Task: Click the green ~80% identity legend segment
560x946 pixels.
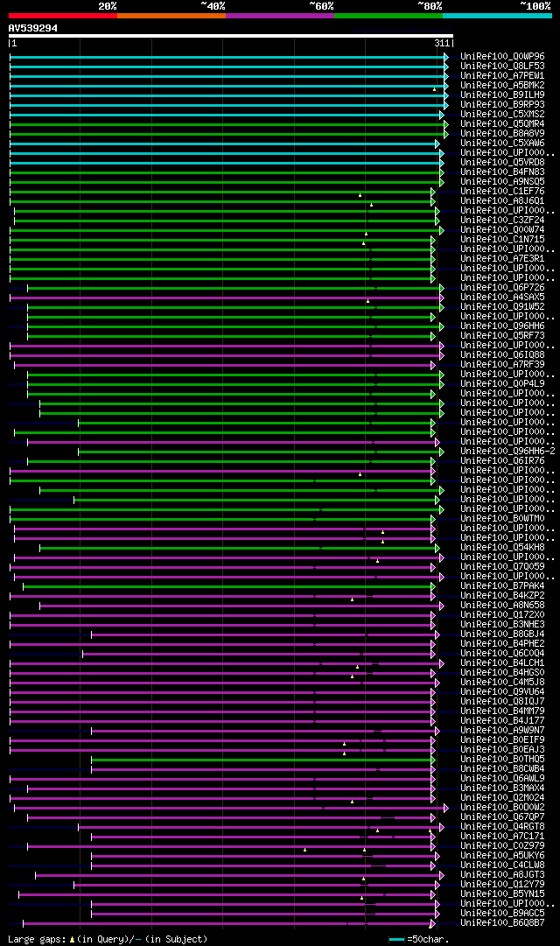Action: click(x=388, y=16)
